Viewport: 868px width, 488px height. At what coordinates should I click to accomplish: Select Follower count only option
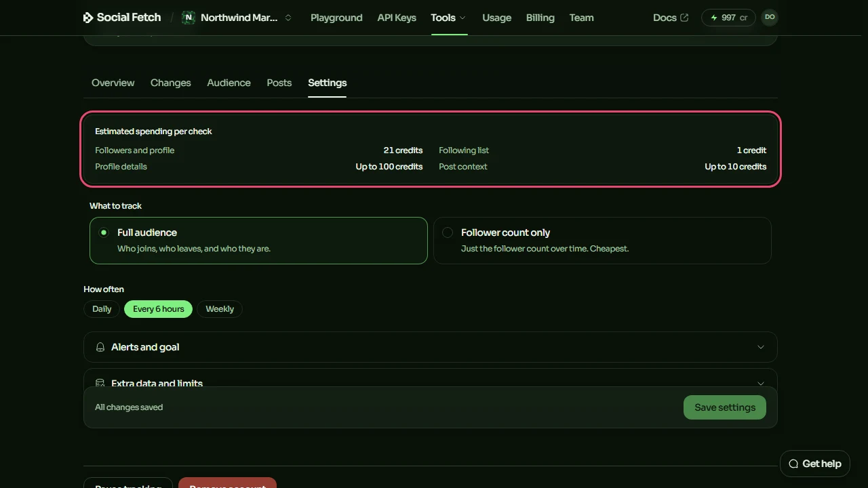(x=602, y=240)
